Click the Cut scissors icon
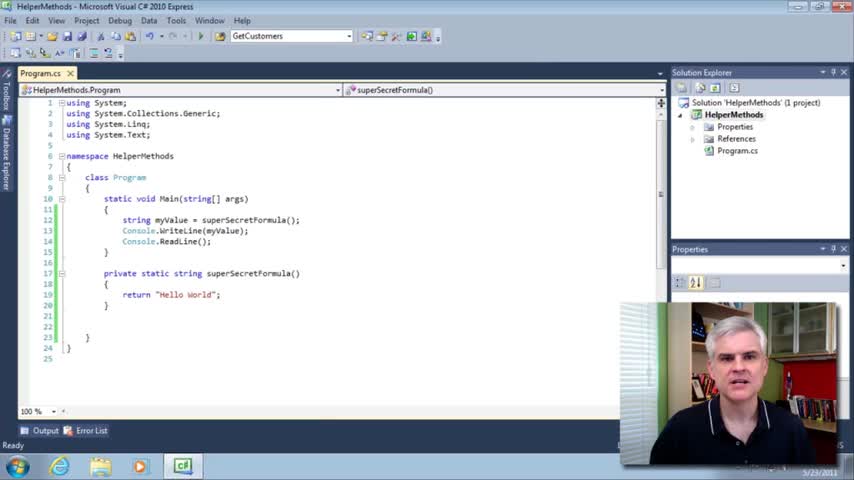The image size is (854, 480). pyautogui.click(x=101, y=37)
